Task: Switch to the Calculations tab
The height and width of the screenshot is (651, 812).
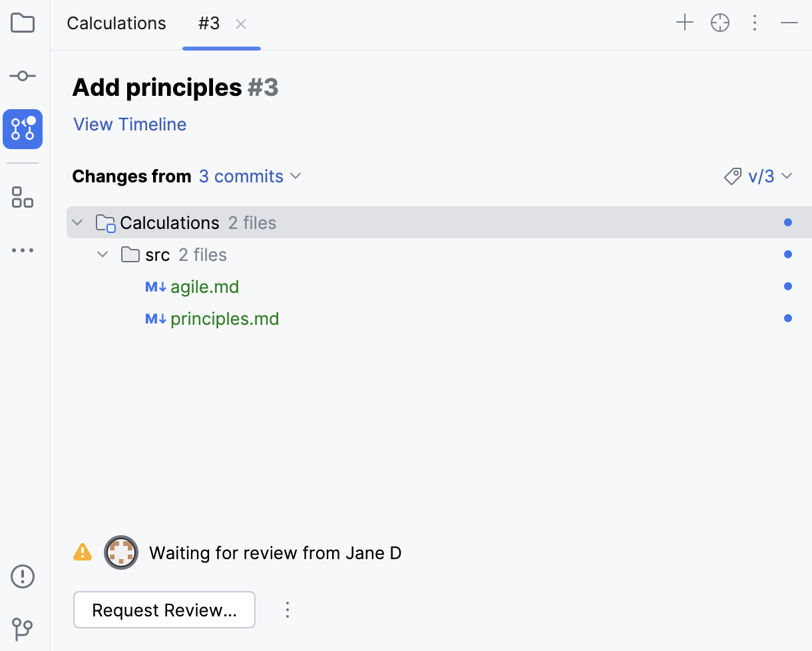Action: click(x=116, y=23)
